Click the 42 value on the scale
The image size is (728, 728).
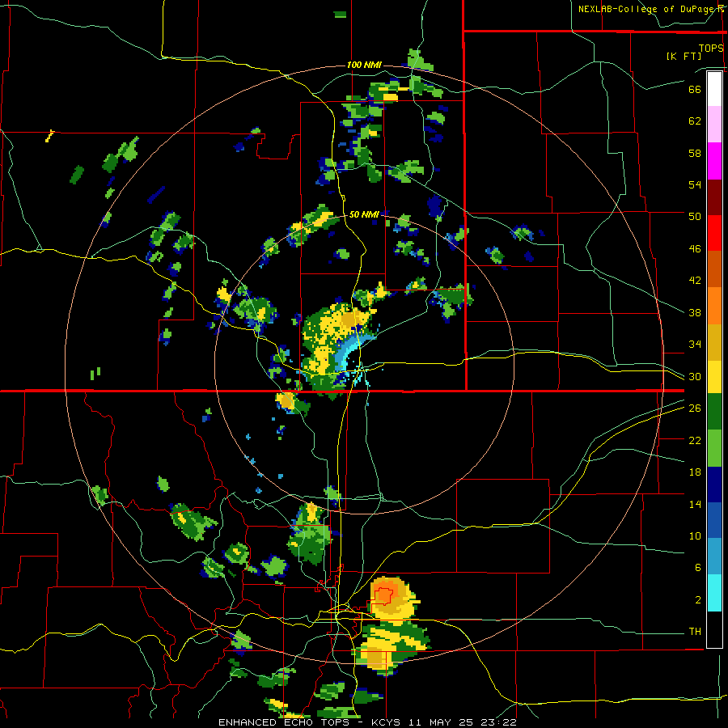pyautogui.click(x=695, y=281)
